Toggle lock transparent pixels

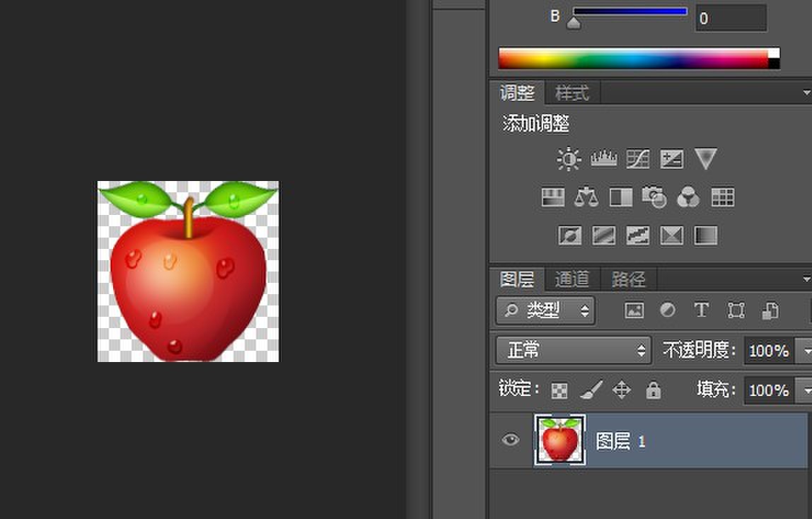click(559, 390)
